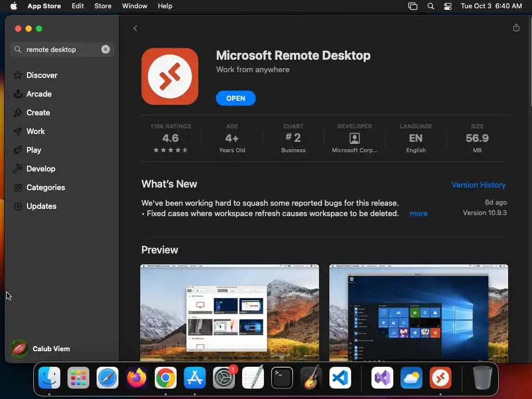Click the Microsoft Remote Desktop app icon
532x399 pixels.
pos(170,76)
